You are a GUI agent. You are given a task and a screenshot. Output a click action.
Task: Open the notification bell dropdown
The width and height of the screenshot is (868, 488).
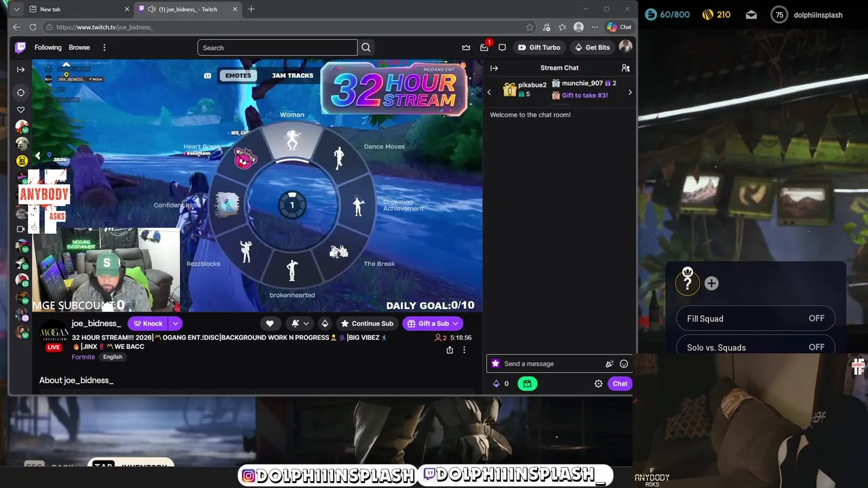[300, 323]
